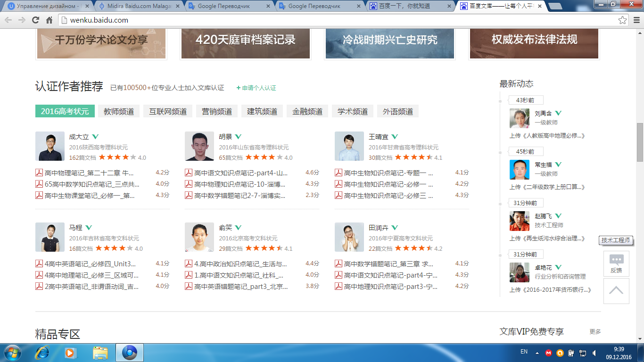Image resolution: width=644 pixels, height=362 pixels.
Task: Click PDF icon beside 4高中英语笔记_必修四
Action: pyautogui.click(x=39, y=264)
